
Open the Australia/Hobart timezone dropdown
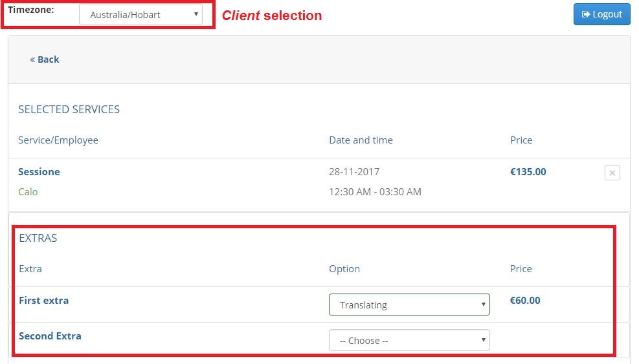(140, 15)
